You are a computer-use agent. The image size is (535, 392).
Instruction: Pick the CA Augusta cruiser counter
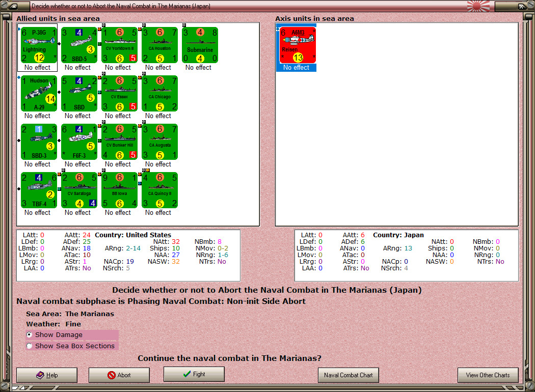click(x=159, y=142)
